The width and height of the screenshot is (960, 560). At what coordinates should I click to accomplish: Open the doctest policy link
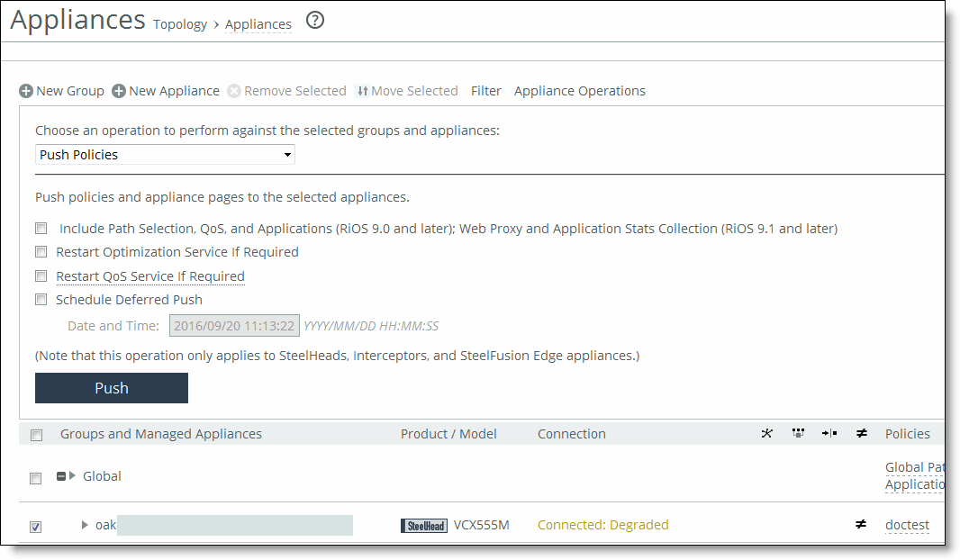907,525
